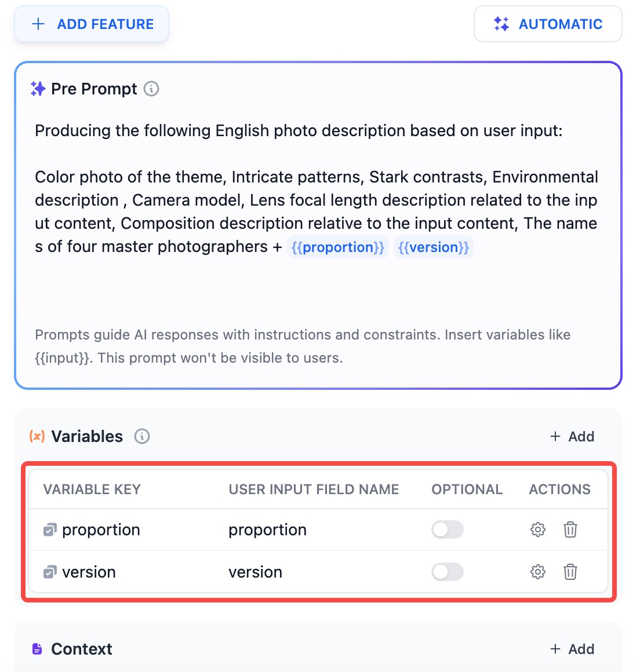Click the Pre Prompt sparkle icon

click(x=38, y=89)
